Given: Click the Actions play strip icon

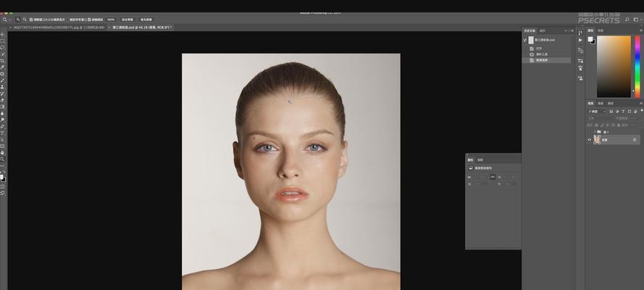Looking at the screenshot, I should 580,41.
